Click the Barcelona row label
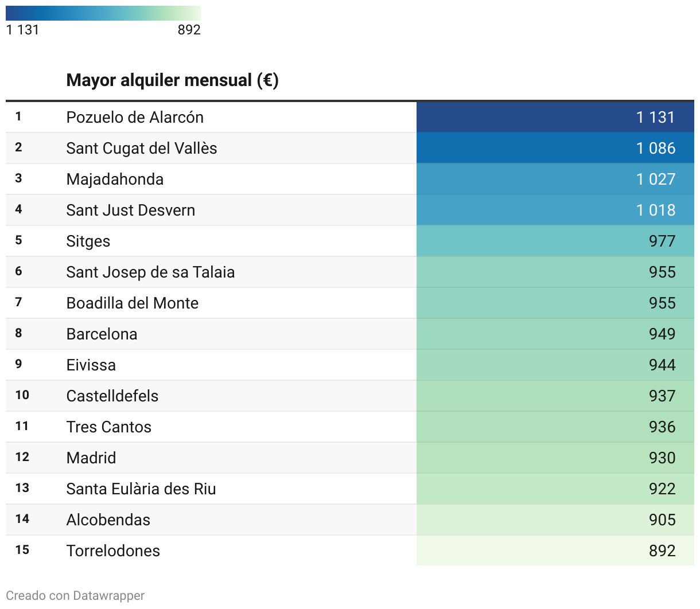700x609 pixels. pyautogui.click(x=102, y=334)
